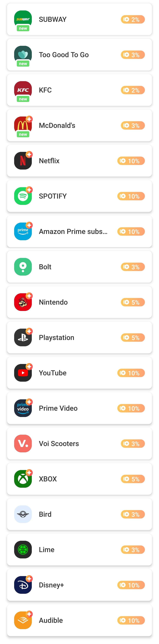Image resolution: width=159 pixels, height=644 pixels.
Task: Open the Netflix app icon
Action: [23, 161]
